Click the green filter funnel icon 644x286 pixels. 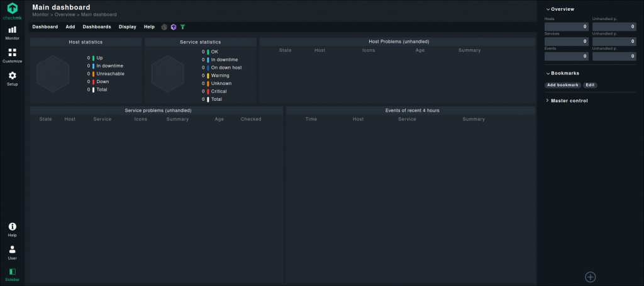coord(182,27)
